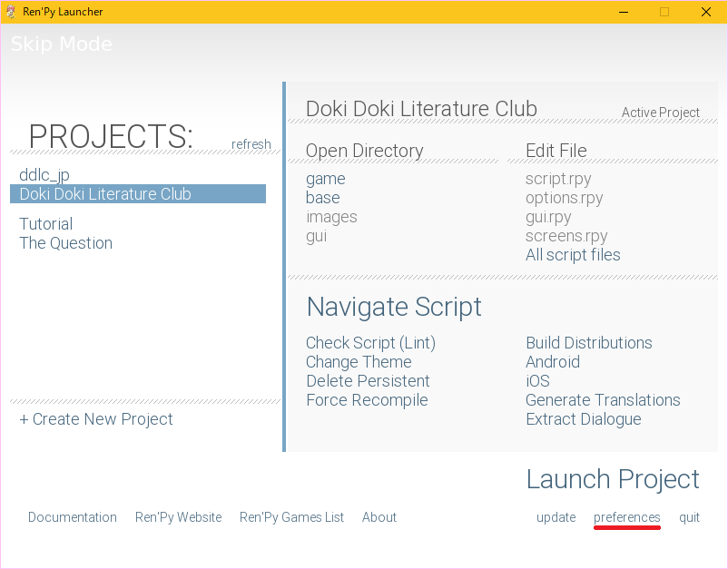728x569 pixels.
Task: Run Check Script (Lint)
Action: (x=370, y=343)
